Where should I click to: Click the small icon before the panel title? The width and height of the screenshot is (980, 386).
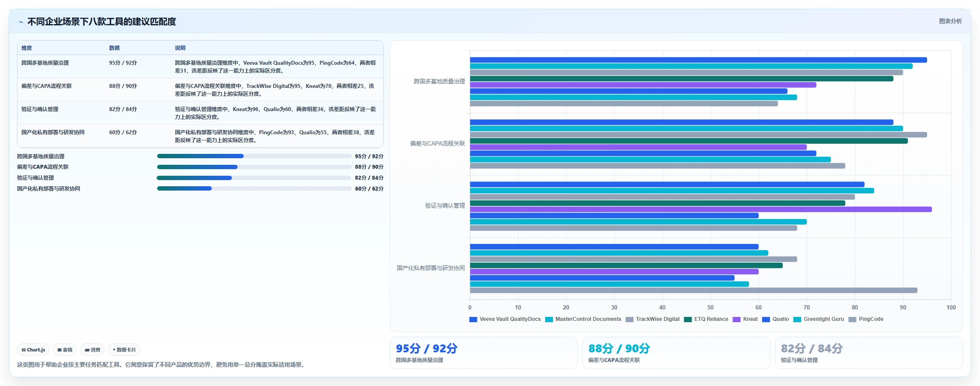click(x=21, y=22)
